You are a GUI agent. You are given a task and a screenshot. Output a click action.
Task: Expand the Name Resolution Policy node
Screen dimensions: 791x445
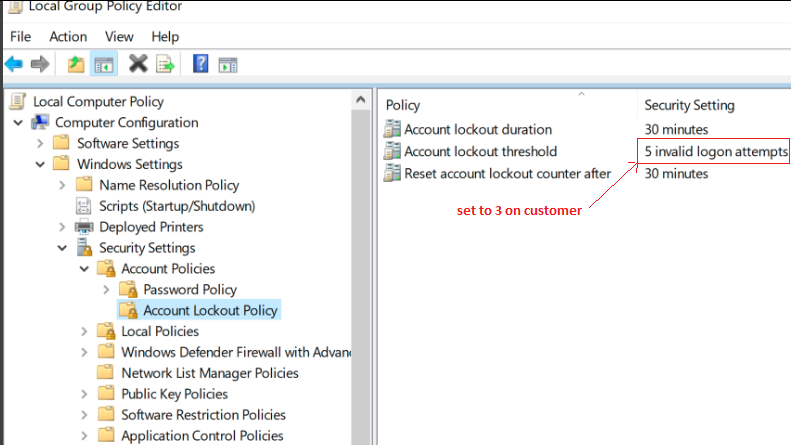(x=62, y=185)
